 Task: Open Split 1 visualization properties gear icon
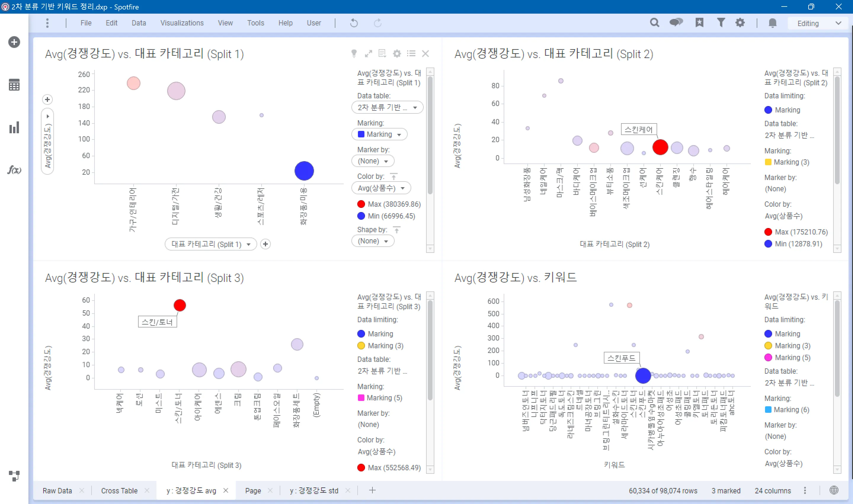[397, 54]
